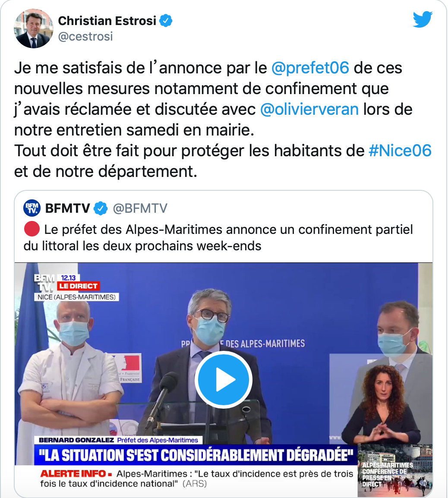The width and height of the screenshot is (448, 498).
Task: Click the blue verified badge beside Christian Estrosi
Action: pyautogui.click(x=166, y=21)
